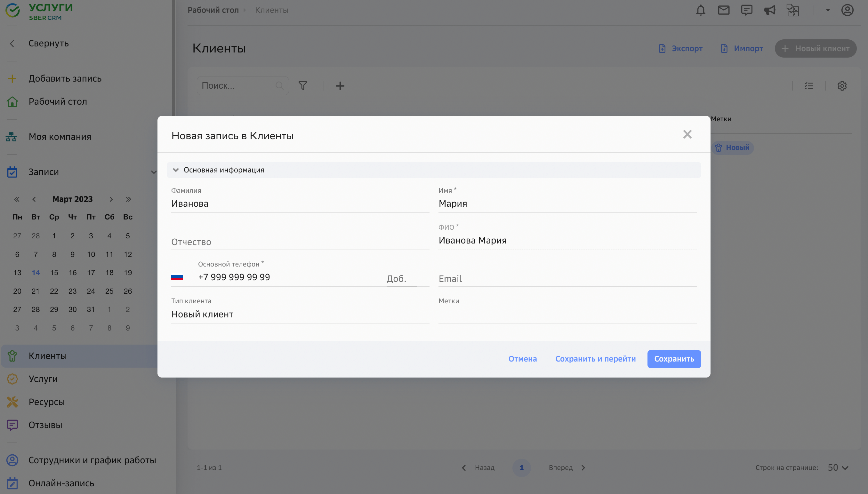
Task: Click the Услуги SBER CRM logo
Action: tap(39, 11)
